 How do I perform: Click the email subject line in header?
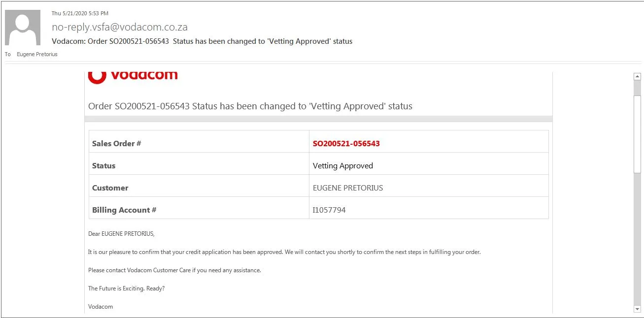click(202, 41)
